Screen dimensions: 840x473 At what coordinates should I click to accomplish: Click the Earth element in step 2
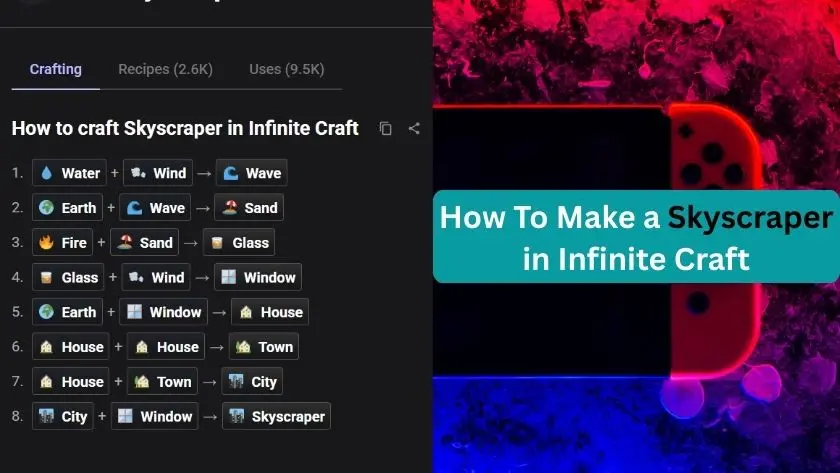click(68, 207)
